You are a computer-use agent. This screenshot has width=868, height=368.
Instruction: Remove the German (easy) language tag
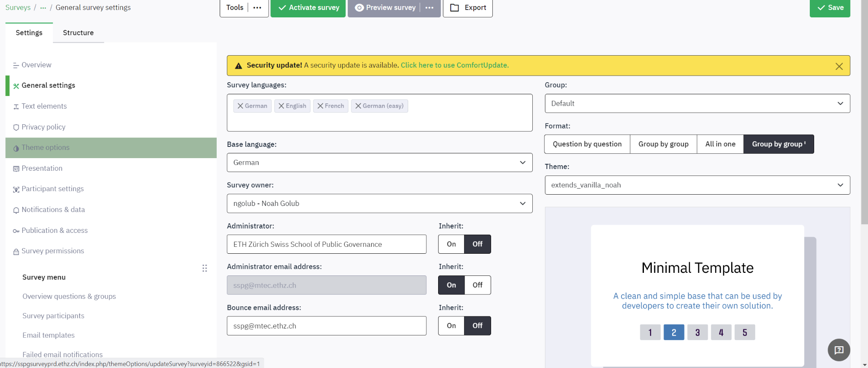point(358,106)
